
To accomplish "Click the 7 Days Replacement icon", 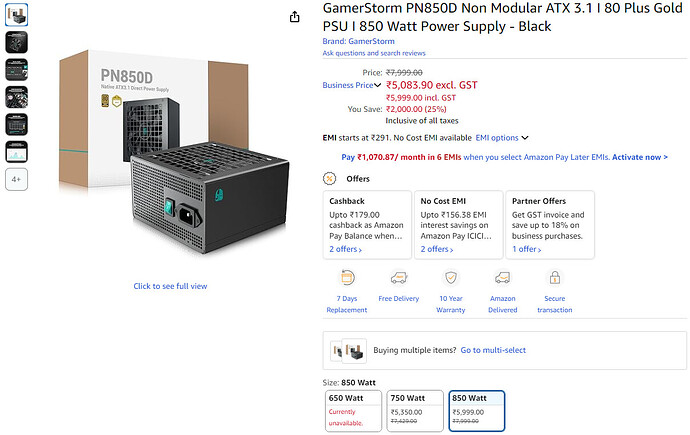I will coord(347,278).
